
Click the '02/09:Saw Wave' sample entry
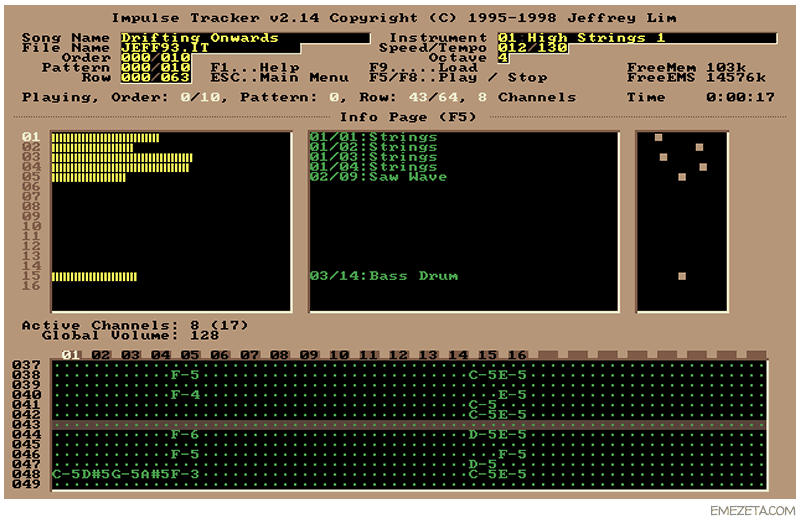(x=379, y=177)
